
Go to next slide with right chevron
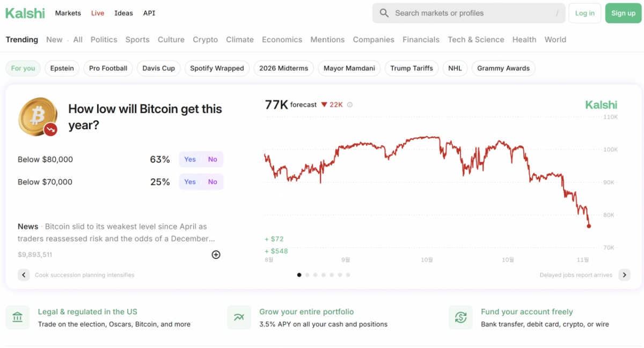pos(624,275)
